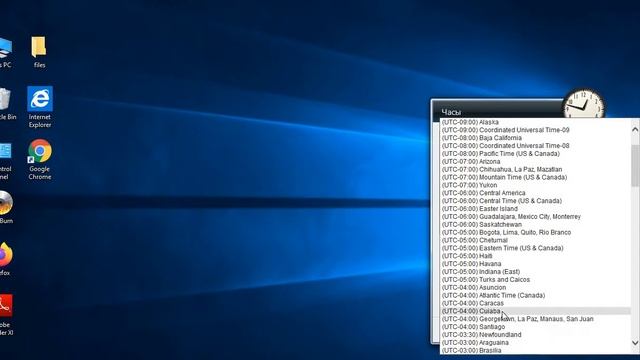
Task: Select the highlighted (UTC-04:00) Cuiaba entry
Action: [535, 311]
